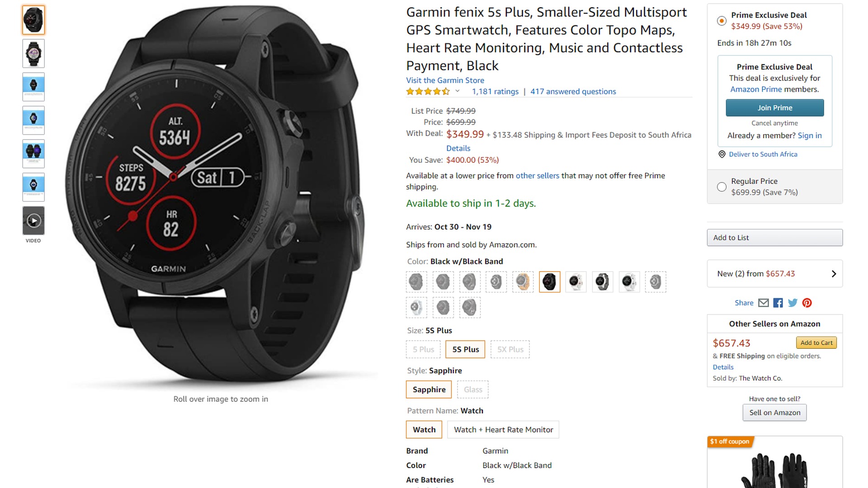868x488 pixels.
Task: Play the product video thumbnail
Action: coord(33,221)
